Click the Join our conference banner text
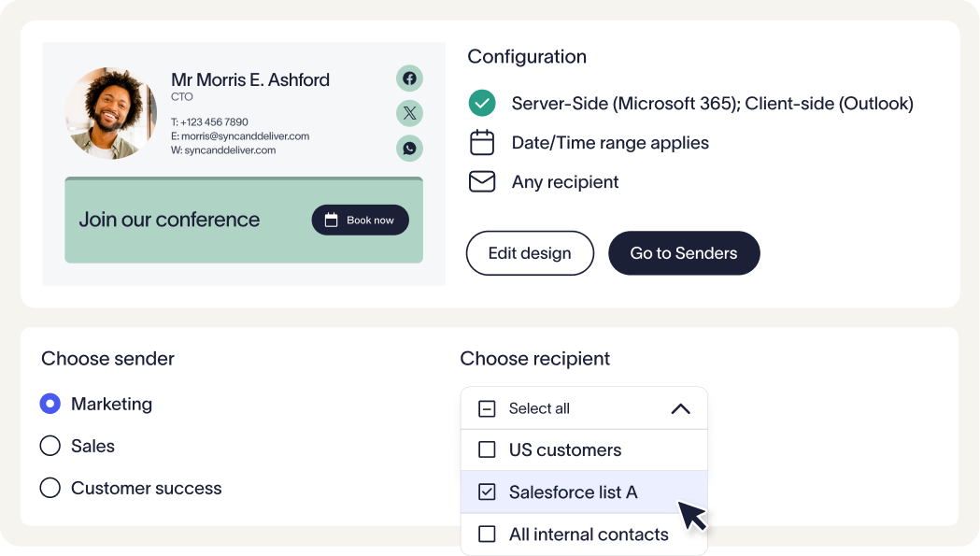 (x=169, y=220)
